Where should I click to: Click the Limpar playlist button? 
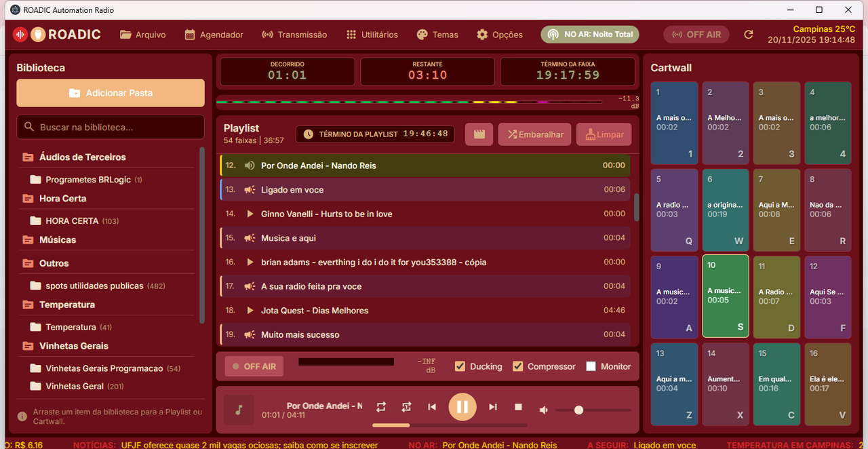(604, 134)
